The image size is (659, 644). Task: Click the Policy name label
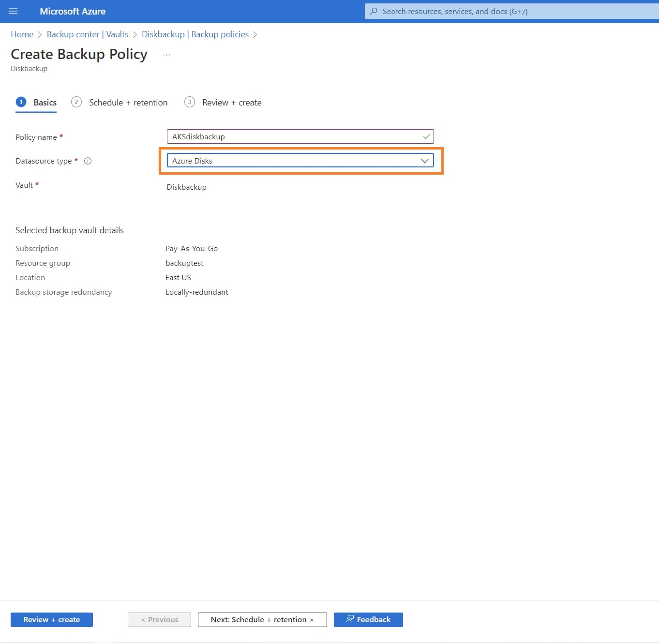click(36, 137)
